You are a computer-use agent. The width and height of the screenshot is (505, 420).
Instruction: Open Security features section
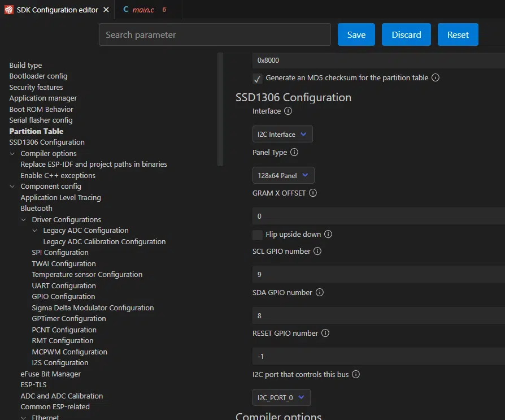click(x=36, y=88)
